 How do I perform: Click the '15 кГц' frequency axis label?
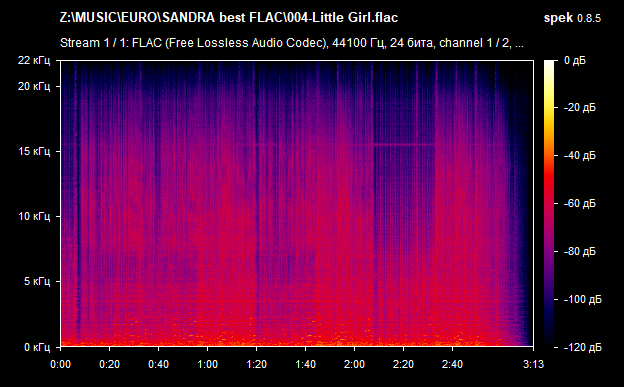click(x=34, y=151)
